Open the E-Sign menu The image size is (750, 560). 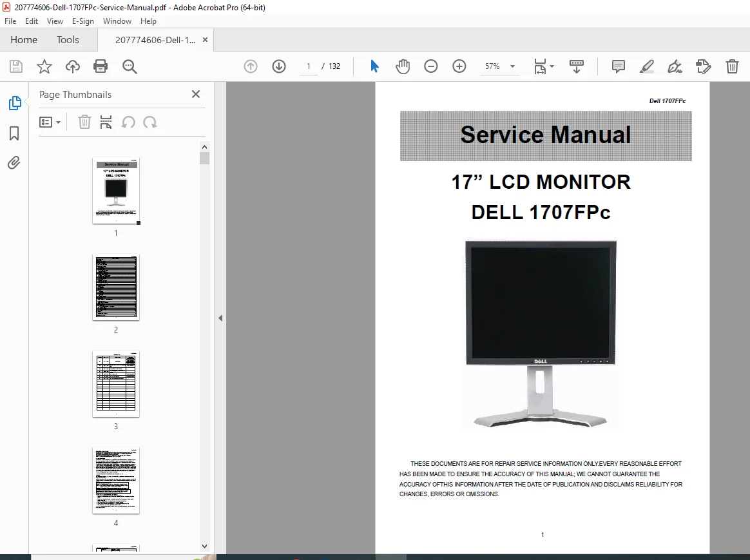(x=82, y=21)
